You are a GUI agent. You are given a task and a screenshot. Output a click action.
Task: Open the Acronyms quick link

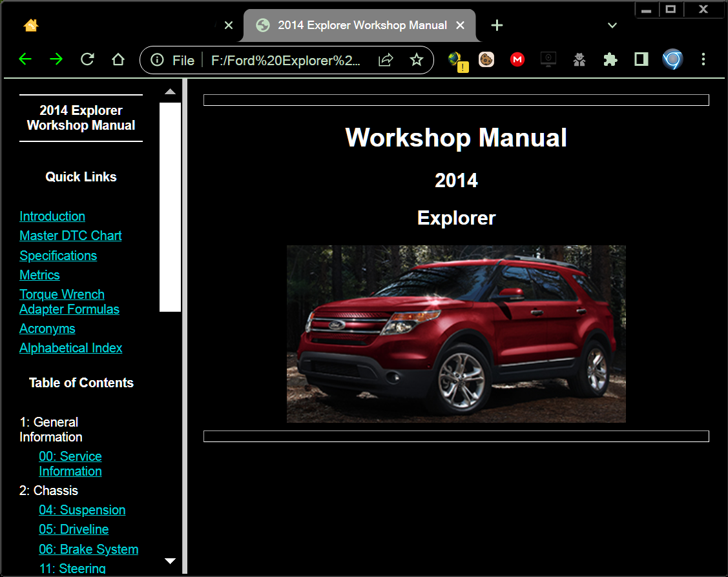(x=47, y=329)
